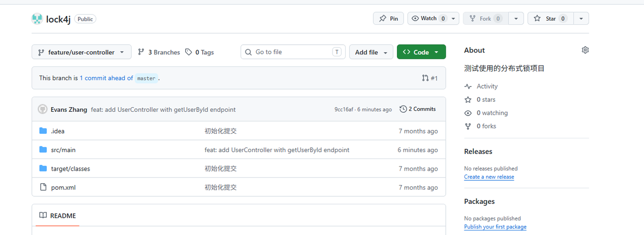Open src/main row's commit message link
The height and width of the screenshot is (235, 644).
coord(277,149)
